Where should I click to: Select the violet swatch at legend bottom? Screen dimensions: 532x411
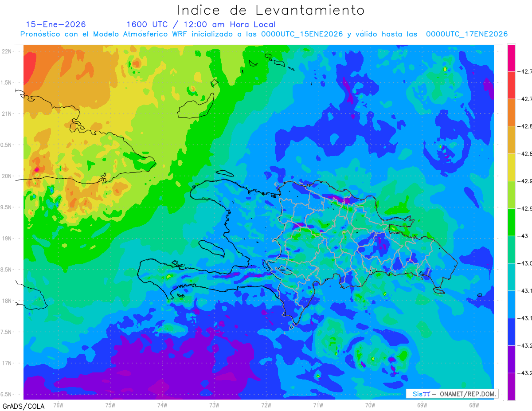coord(511,387)
